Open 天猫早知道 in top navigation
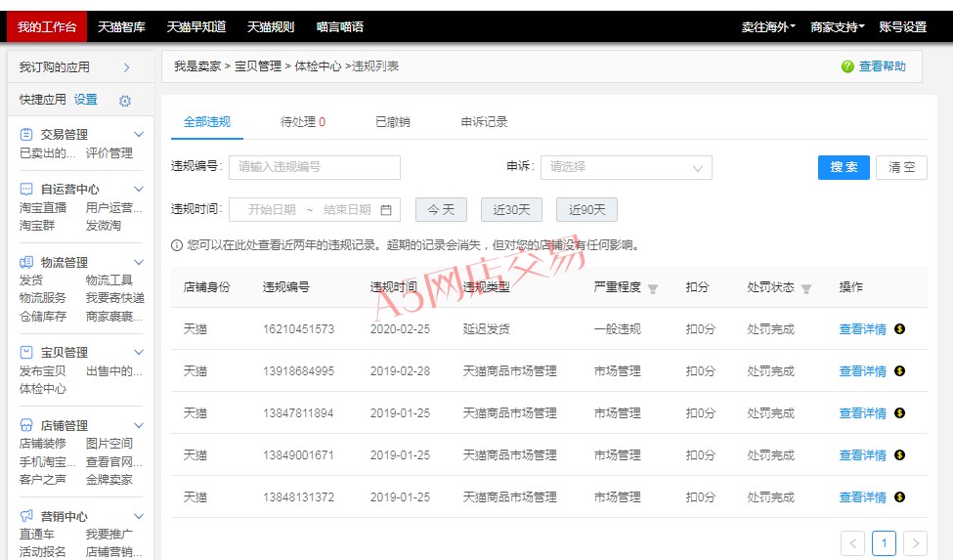 pyautogui.click(x=196, y=26)
